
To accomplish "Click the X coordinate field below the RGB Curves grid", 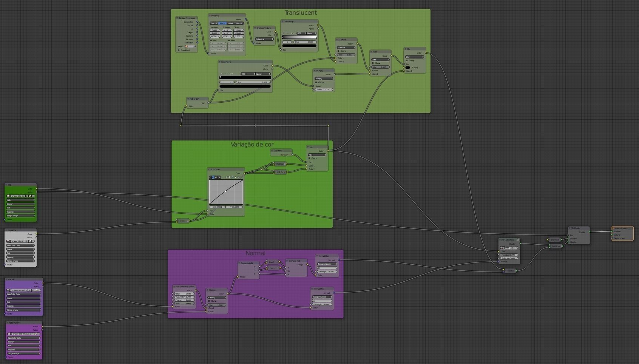I will (217, 207).
